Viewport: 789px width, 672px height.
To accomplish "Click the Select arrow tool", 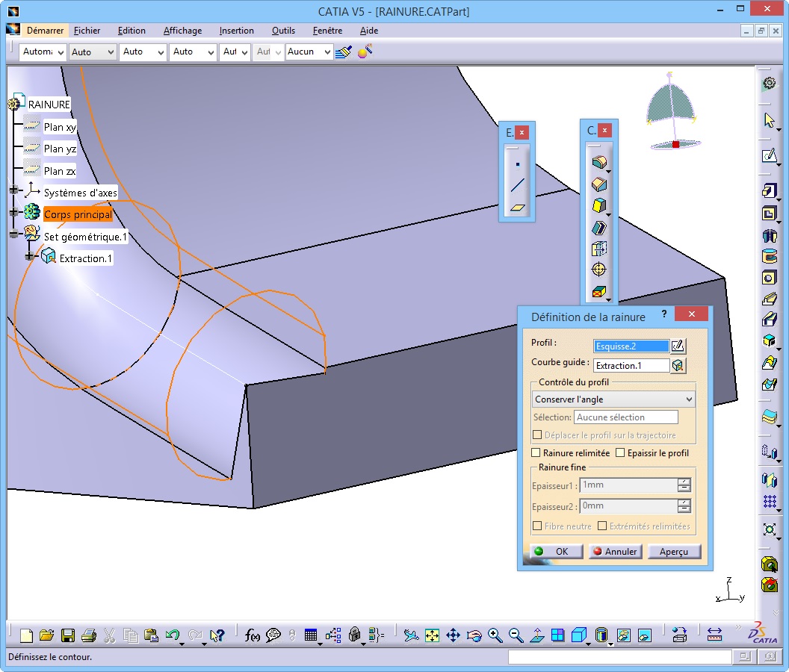I will point(769,120).
